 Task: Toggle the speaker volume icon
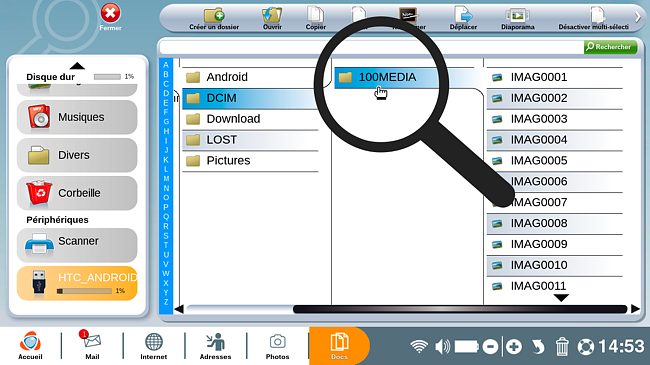[442, 346]
